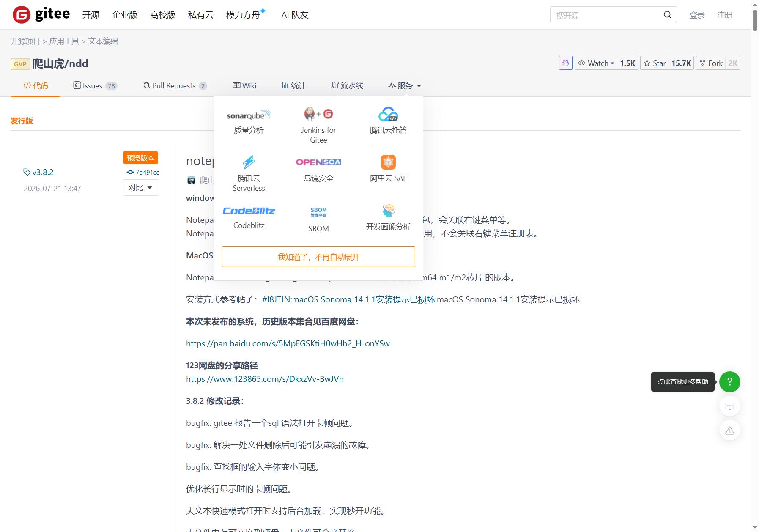Open commit 7d491cc

[x=143, y=172]
